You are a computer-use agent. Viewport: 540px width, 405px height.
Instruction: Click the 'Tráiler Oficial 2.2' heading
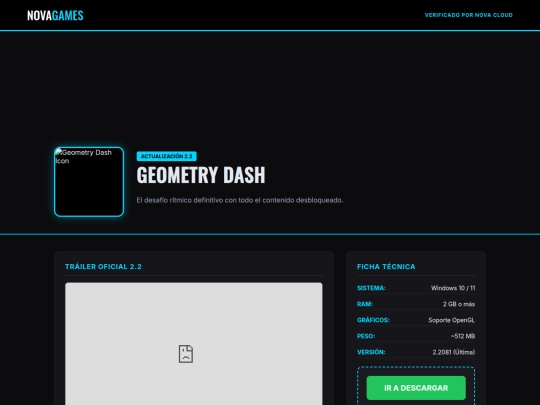103,267
